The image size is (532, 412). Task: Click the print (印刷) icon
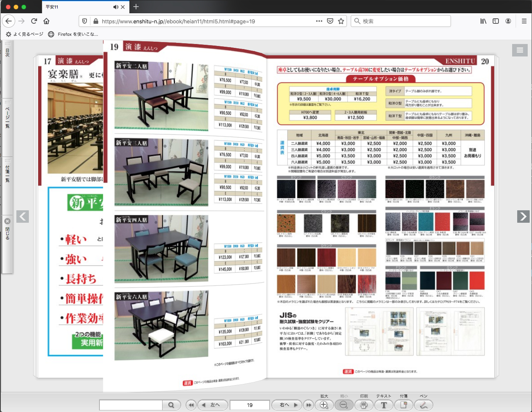point(364,405)
